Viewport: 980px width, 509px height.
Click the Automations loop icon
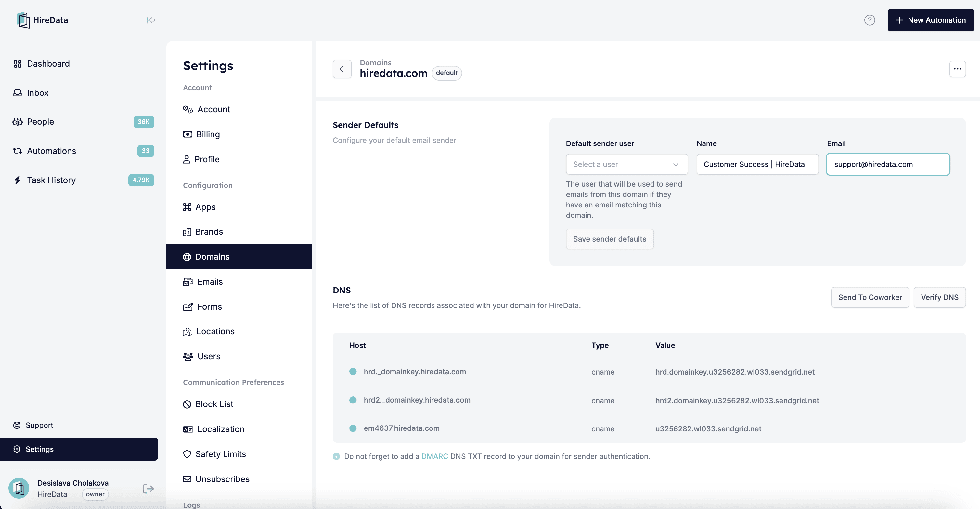18,151
